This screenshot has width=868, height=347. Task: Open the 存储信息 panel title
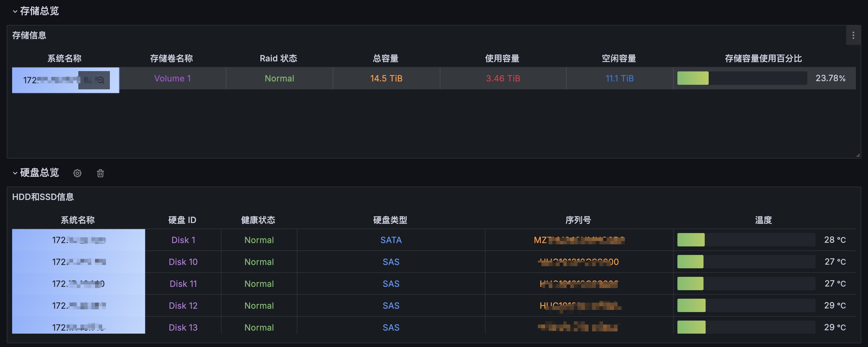[29, 36]
